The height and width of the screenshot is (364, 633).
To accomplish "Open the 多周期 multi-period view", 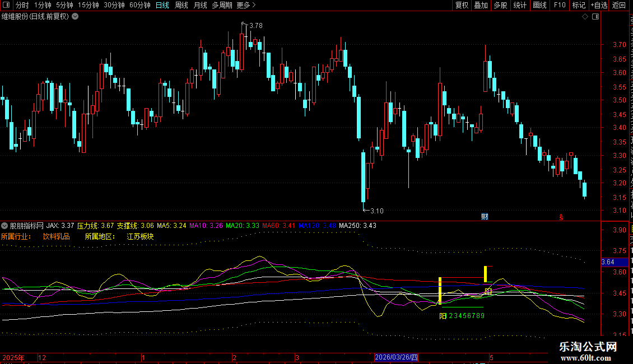I will pyautogui.click(x=222, y=5).
